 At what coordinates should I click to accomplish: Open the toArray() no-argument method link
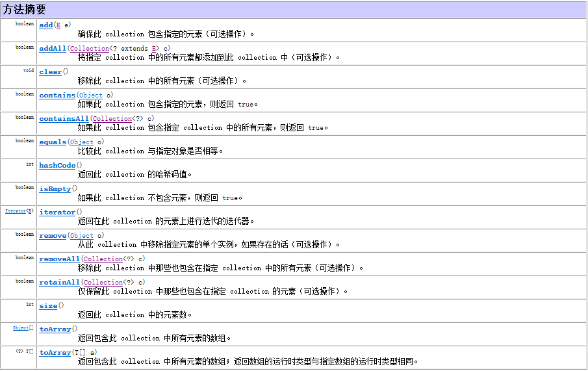[55, 329]
